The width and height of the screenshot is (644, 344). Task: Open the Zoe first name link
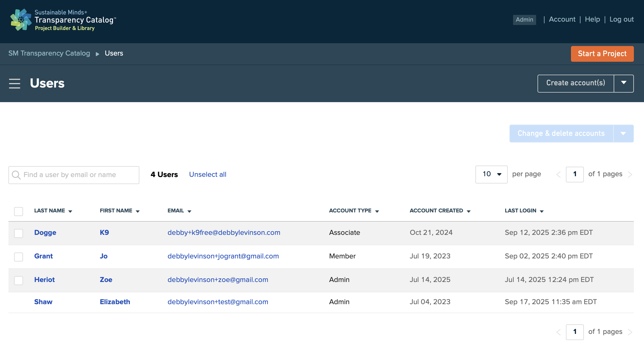click(x=106, y=280)
